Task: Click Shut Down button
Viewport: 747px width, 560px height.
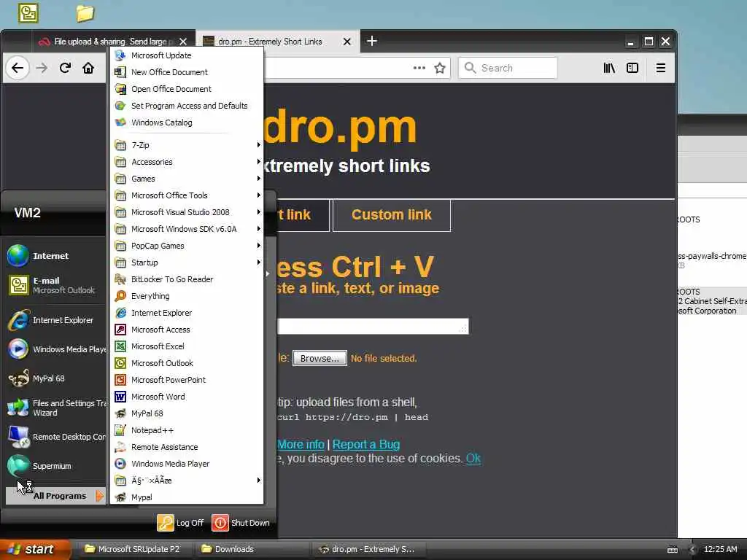Action: (241, 523)
